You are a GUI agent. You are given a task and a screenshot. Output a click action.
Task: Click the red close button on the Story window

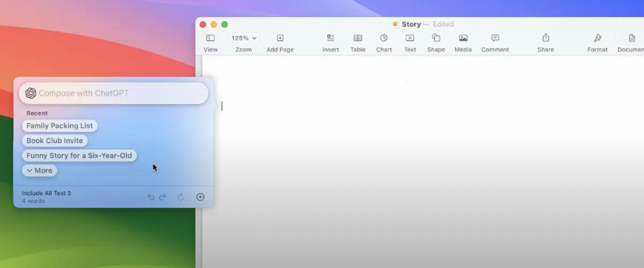point(203,24)
